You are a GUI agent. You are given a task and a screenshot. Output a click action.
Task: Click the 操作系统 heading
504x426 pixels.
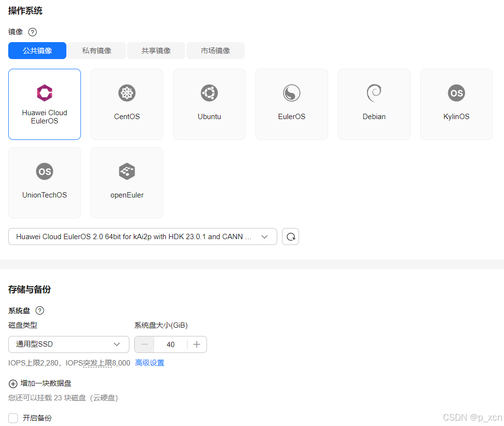pos(25,11)
